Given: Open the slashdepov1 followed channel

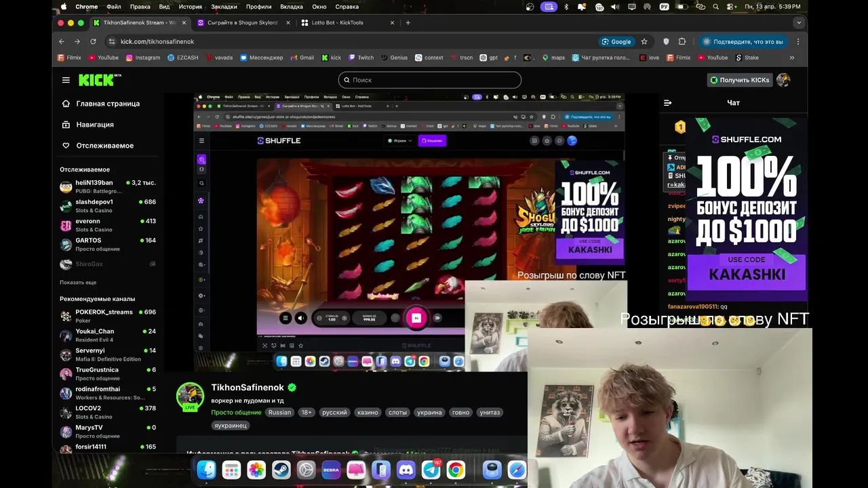Looking at the screenshot, I should point(108,205).
